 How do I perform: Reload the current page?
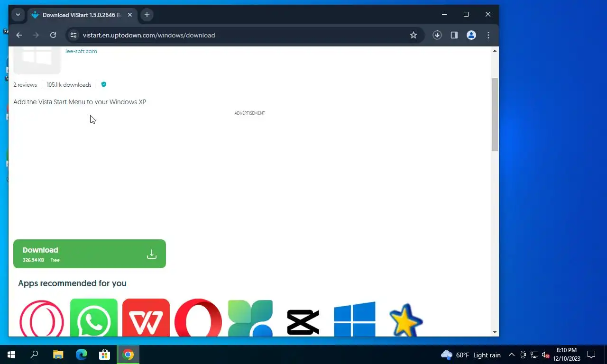[x=53, y=35]
